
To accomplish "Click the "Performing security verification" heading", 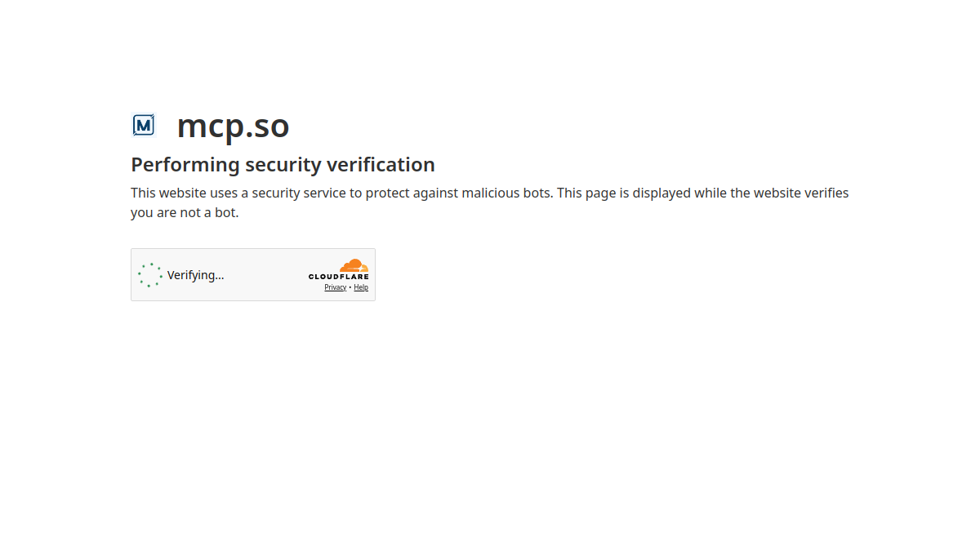I will (283, 164).
